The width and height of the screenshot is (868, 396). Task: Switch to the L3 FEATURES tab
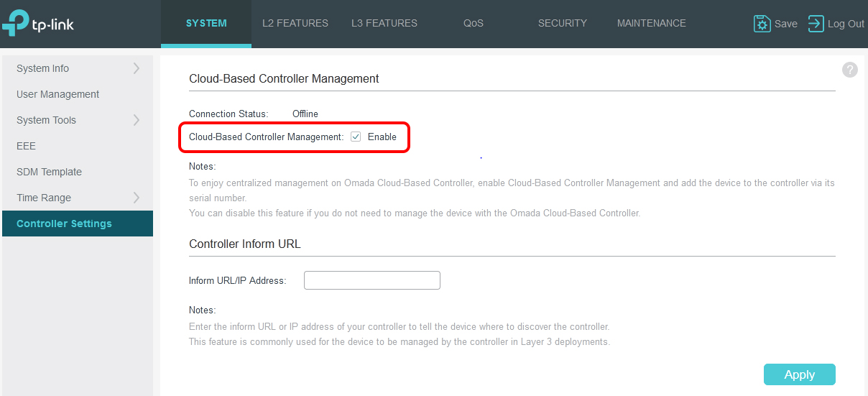384,23
